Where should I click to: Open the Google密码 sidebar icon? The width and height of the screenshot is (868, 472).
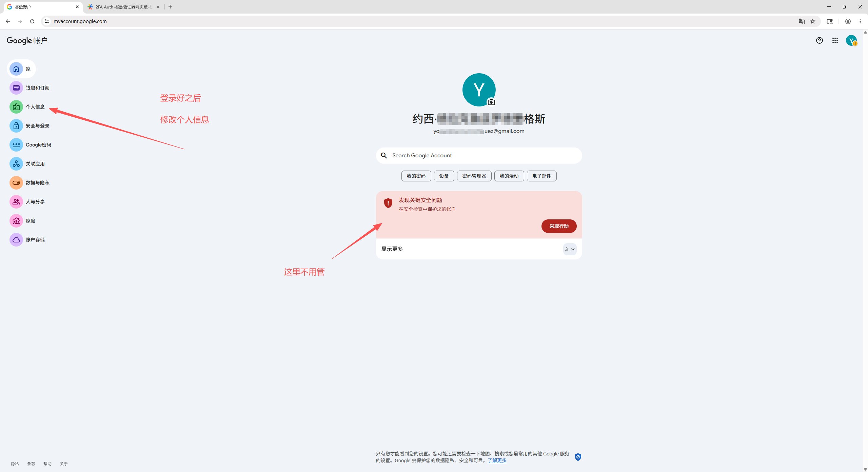pyautogui.click(x=16, y=145)
